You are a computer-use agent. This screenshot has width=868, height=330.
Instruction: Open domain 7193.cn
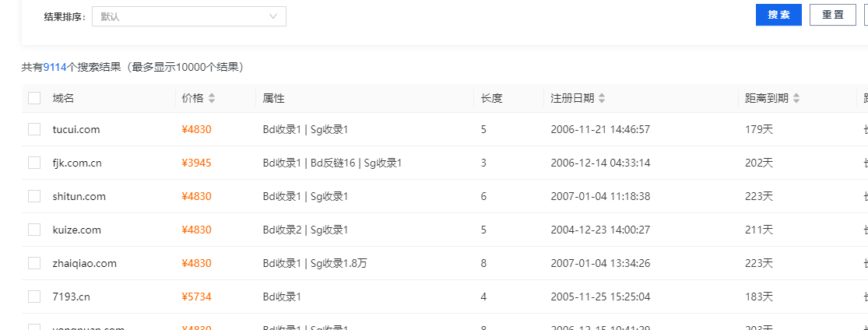[x=72, y=297]
